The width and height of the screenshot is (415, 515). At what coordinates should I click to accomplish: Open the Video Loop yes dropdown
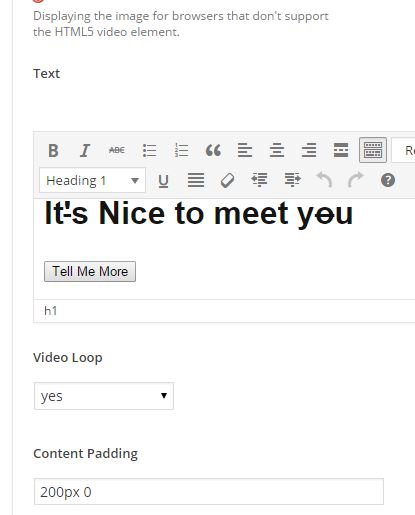click(x=104, y=396)
